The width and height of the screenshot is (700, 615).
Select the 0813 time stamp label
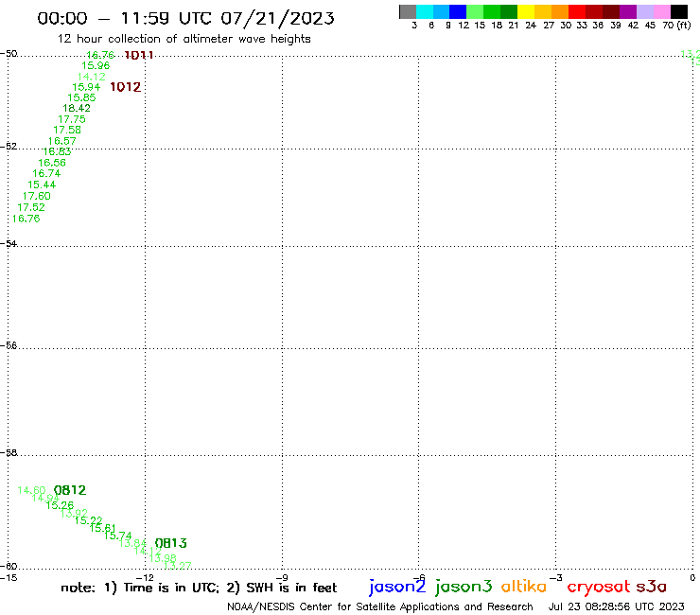(171, 543)
